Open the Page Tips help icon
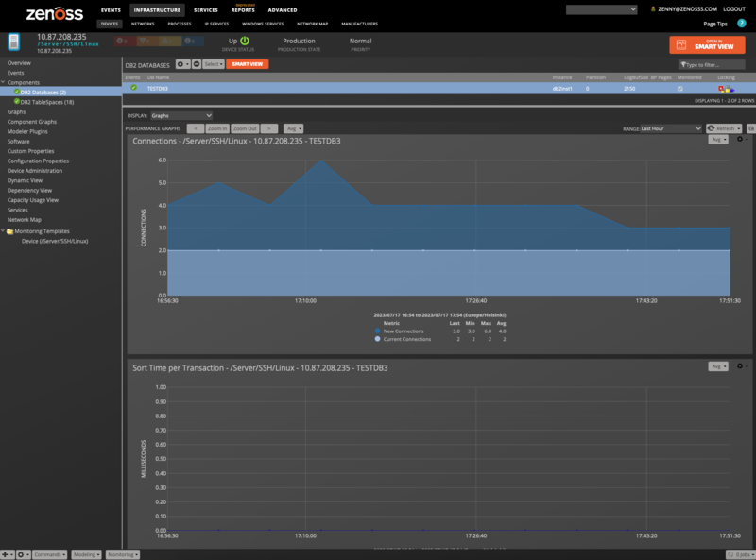The width and height of the screenshot is (756, 560). pyautogui.click(x=742, y=24)
